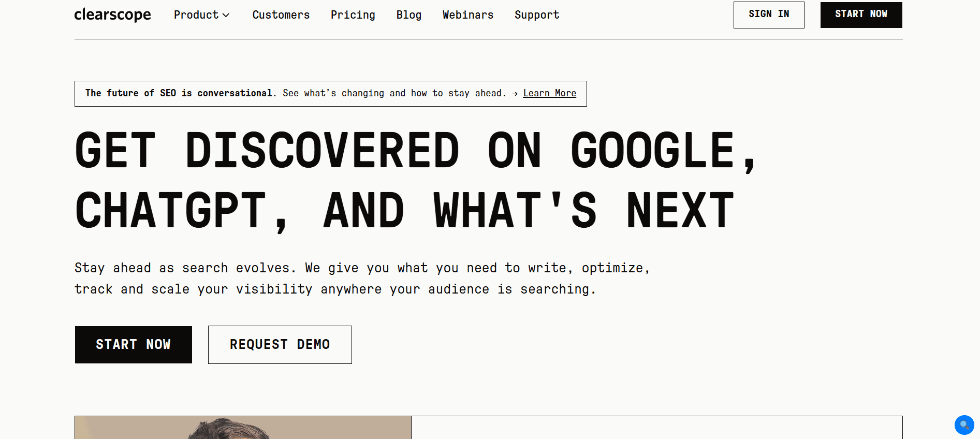Image resolution: width=980 pixels, height=439 pixels.
Task: Open the Webinars section
Action: (x=467, y=15)
